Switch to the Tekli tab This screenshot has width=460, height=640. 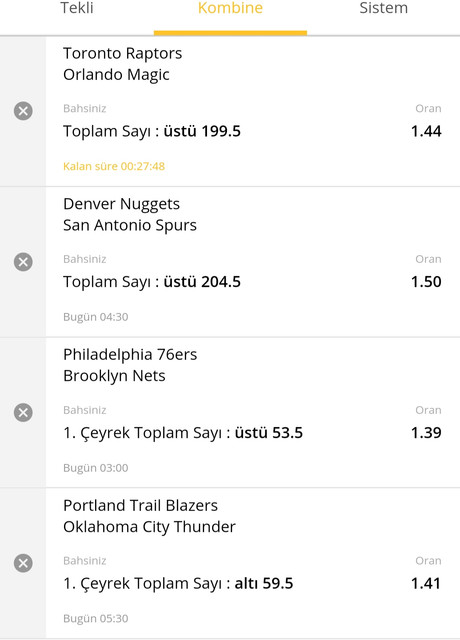click(77, 8)
